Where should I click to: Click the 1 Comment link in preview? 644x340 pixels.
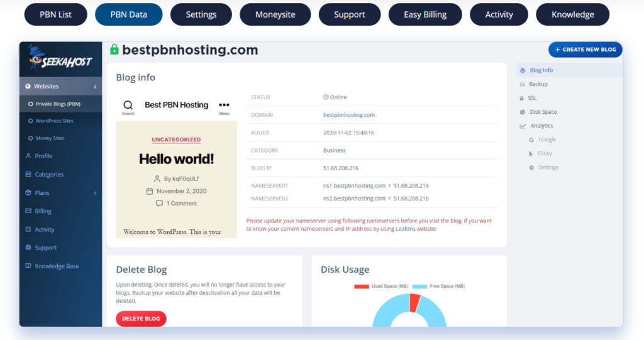tap(182, 203)
